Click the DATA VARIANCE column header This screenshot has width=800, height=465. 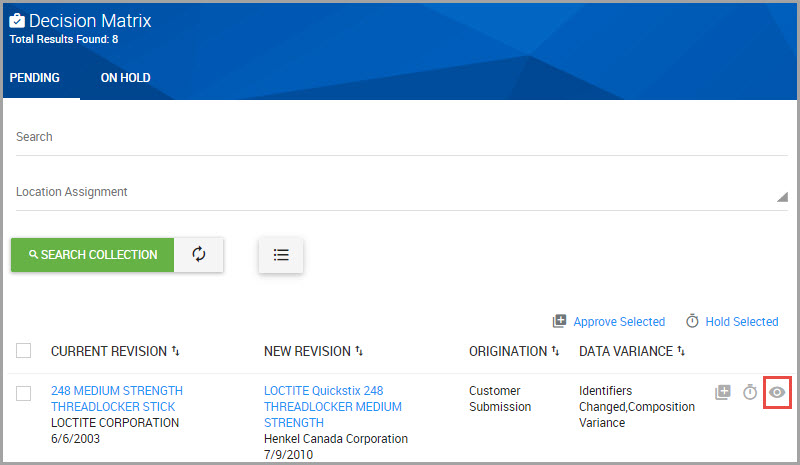626,351
